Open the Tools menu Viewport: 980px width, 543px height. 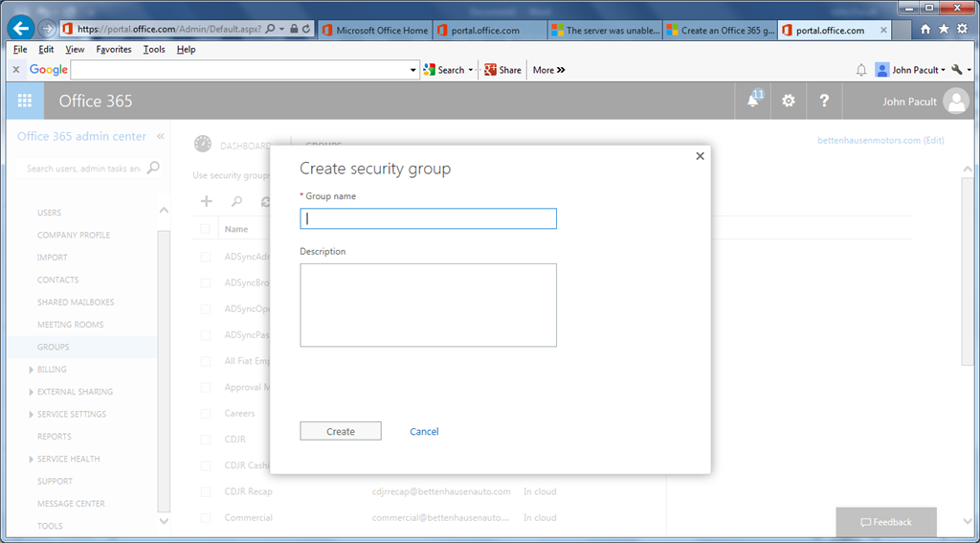[154, 50]
